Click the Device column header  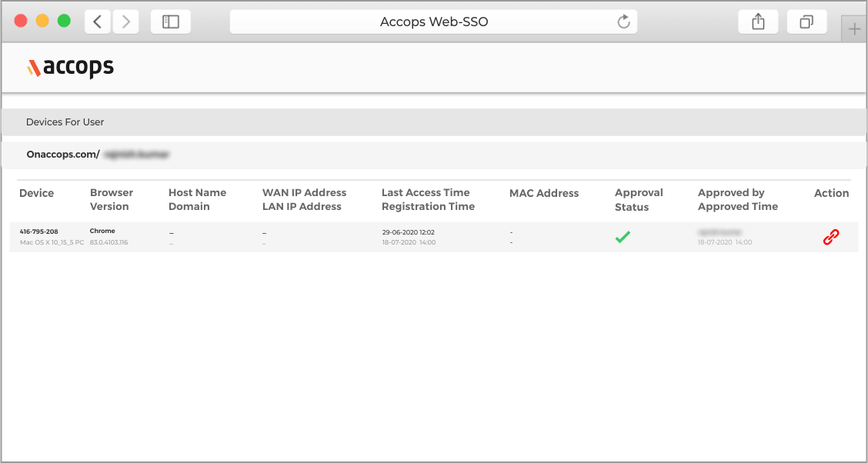coord(37,193)
